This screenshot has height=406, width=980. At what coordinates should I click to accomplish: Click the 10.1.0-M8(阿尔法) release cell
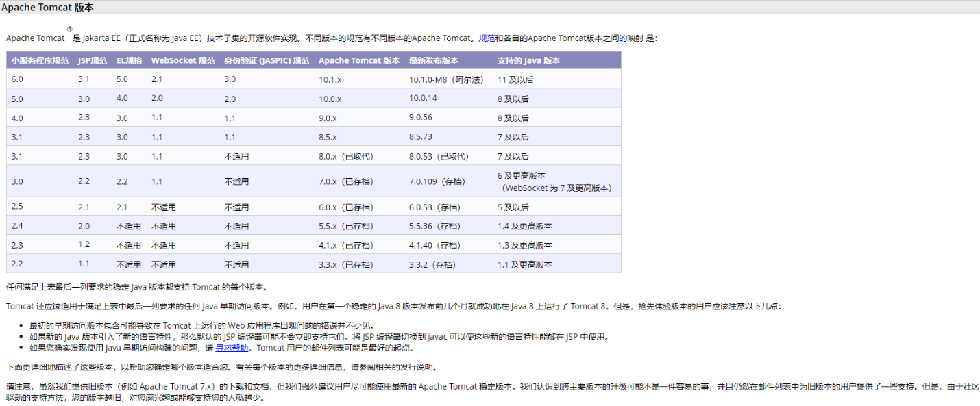tap(448, 79)
